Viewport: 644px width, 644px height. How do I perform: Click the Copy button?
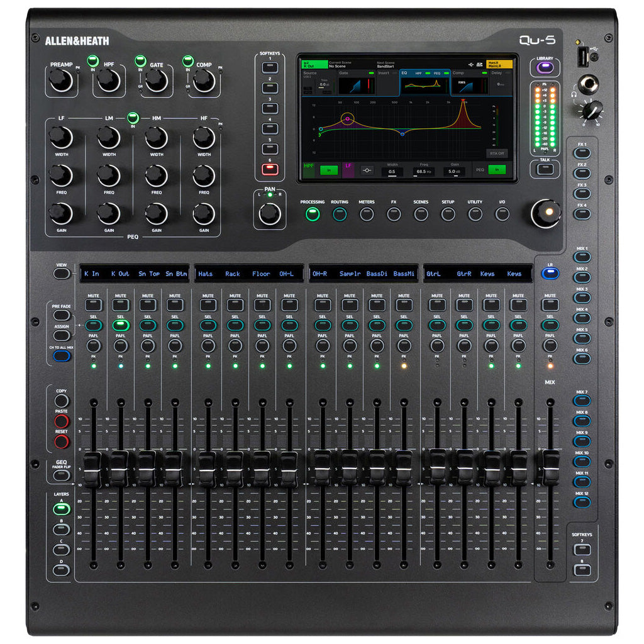click(x=62, y=401)
